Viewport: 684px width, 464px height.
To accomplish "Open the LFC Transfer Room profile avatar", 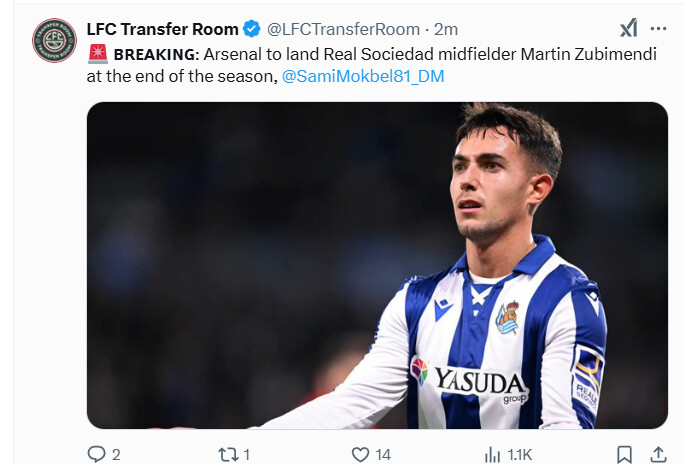I will (53, 40).
